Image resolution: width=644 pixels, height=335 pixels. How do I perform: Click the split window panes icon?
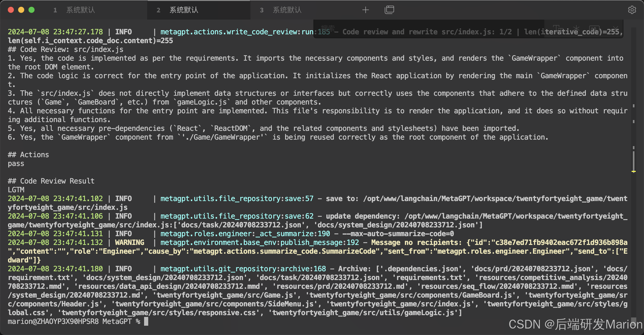pos(389,10)
